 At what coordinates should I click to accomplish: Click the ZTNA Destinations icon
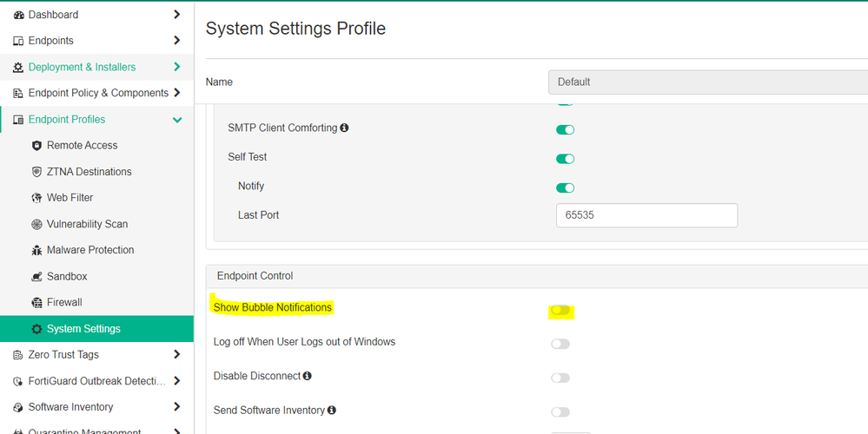click(36, 172)
